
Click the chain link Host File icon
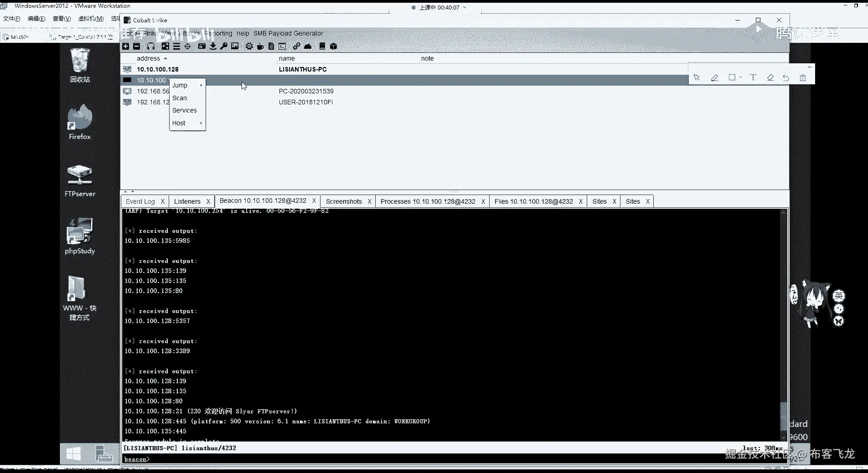(x=297, y=46)
